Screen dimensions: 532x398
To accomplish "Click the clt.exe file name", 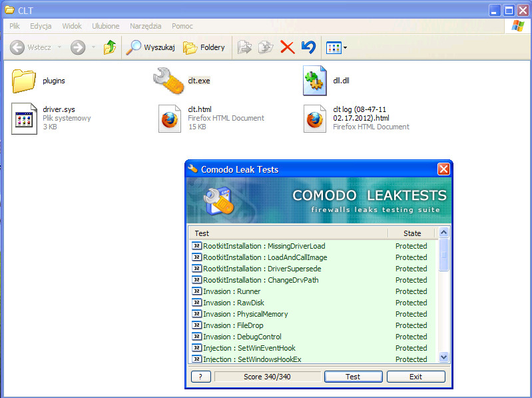I will pyautogui.click(x=199, y=81).
